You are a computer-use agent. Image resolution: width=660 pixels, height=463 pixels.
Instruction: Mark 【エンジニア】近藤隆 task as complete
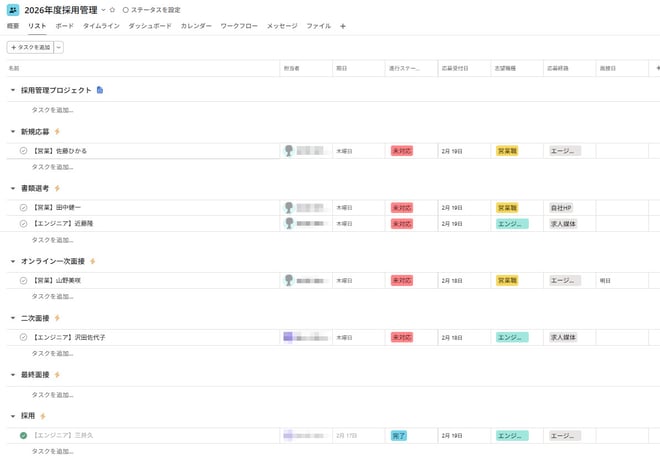23,224
